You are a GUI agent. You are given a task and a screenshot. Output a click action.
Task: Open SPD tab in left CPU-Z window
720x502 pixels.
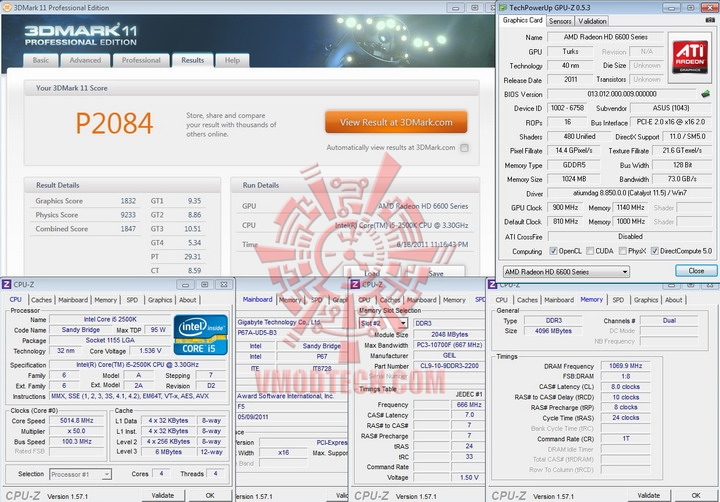coord(132,300)
